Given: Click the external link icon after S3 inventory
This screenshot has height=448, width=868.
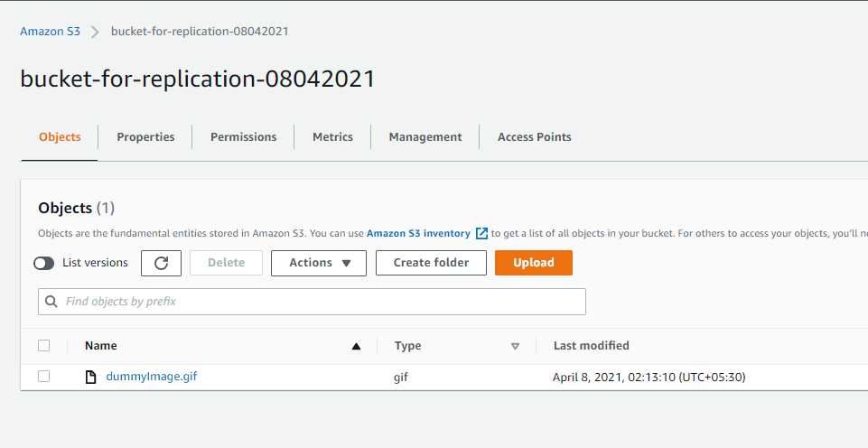Looking at the screenshot, I should point(481,233).
